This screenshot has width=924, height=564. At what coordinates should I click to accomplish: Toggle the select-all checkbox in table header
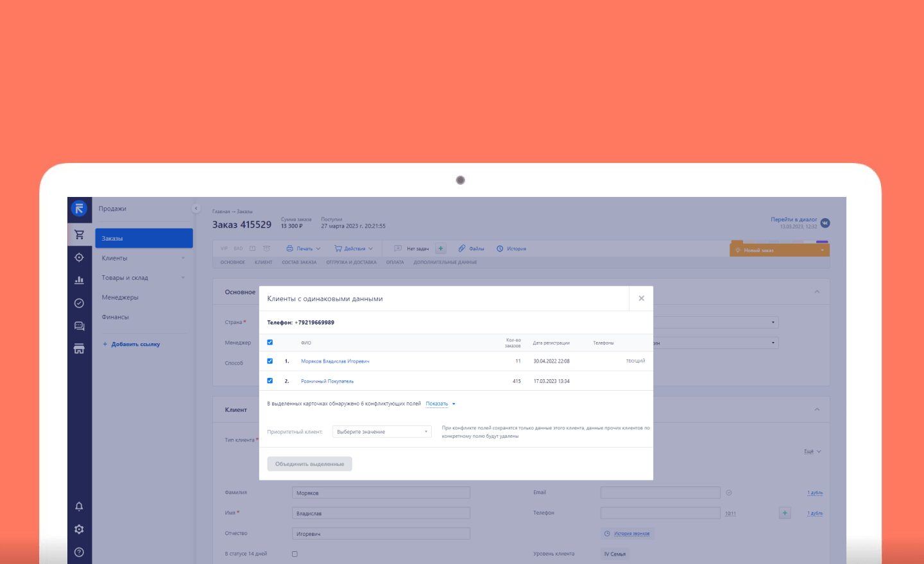pos(269,342)
